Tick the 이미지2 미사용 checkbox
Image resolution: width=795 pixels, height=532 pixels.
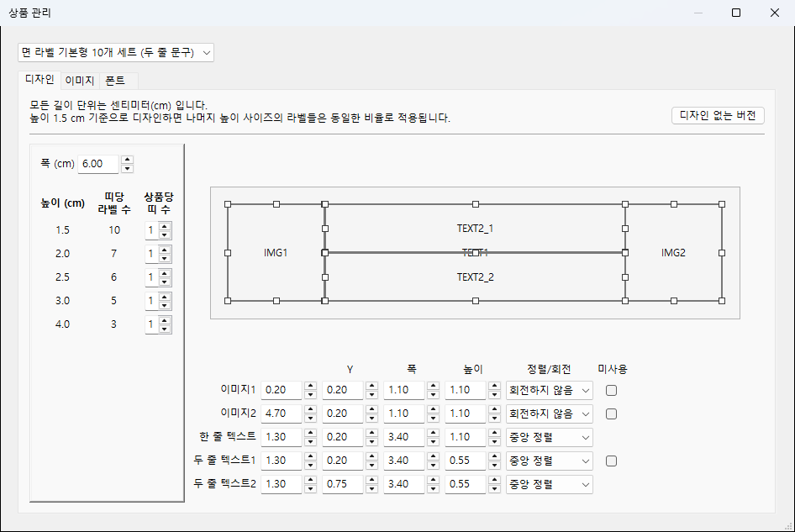tap(612, 413)
